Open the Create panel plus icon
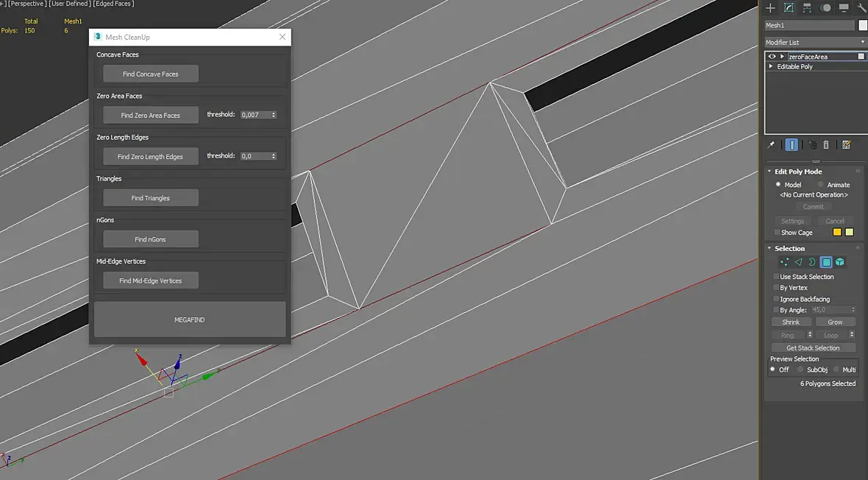This screenshot has width=868, height=480. pos(770,8)
